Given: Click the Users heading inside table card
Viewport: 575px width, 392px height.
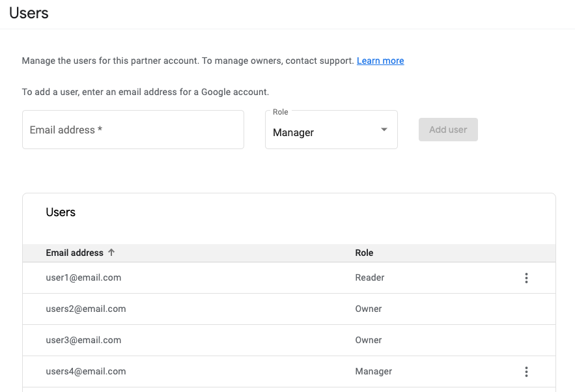Looking at the screenshot, I should 61,212.
